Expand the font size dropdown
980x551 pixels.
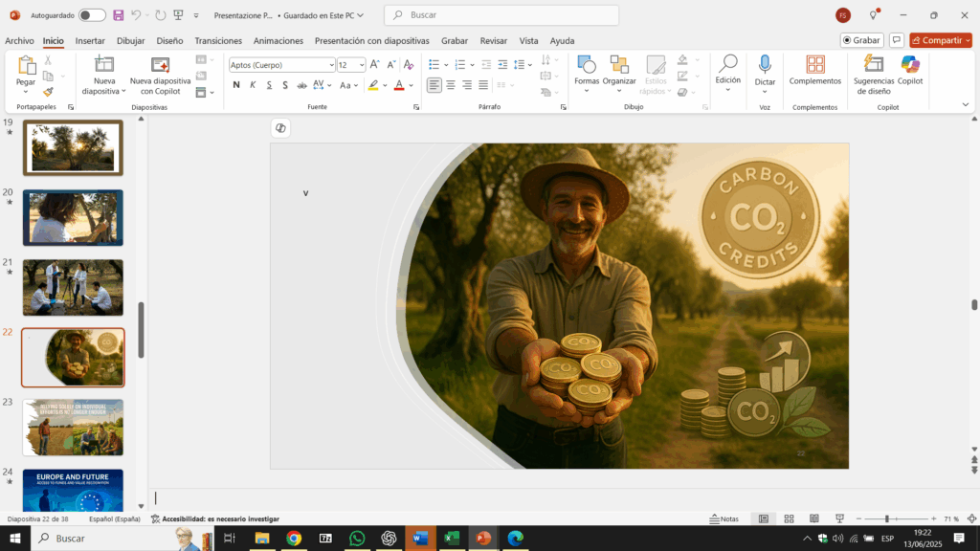(x=361, y=65)
